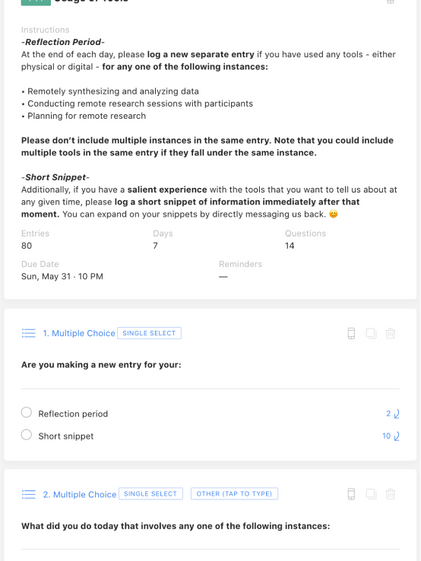Toggle the OTHER (TAP TO TYPE) tag
This screenshot has width=421, height=561.
[234, 494]
